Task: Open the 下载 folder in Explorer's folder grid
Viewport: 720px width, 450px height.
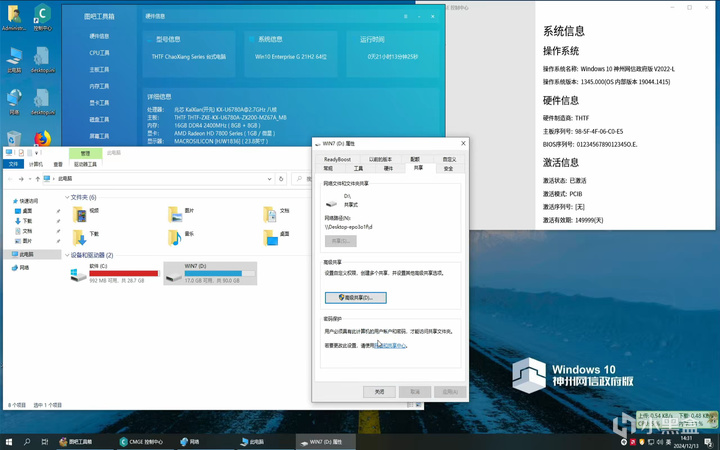Action: 86,237
